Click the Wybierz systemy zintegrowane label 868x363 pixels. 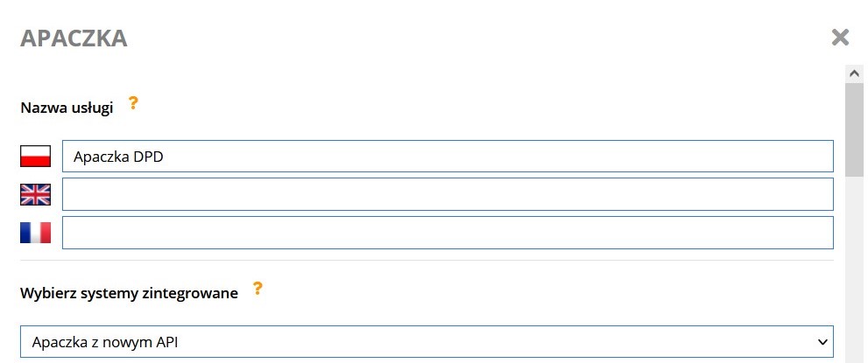point(129,293)
